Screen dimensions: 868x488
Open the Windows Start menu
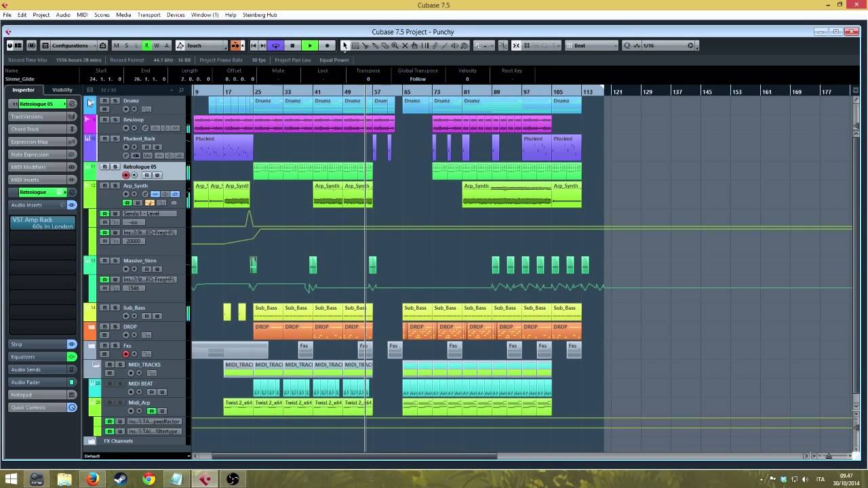(12, 479)
